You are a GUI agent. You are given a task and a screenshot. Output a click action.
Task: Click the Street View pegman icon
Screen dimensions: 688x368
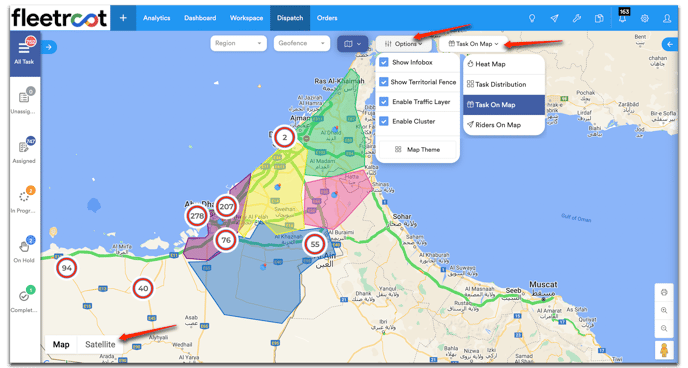(x=664, y=350)
